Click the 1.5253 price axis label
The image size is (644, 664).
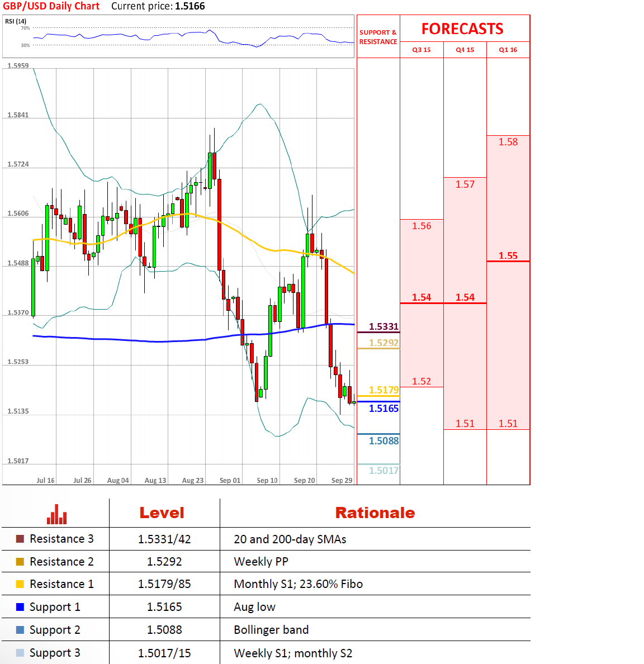coord(18,362)
